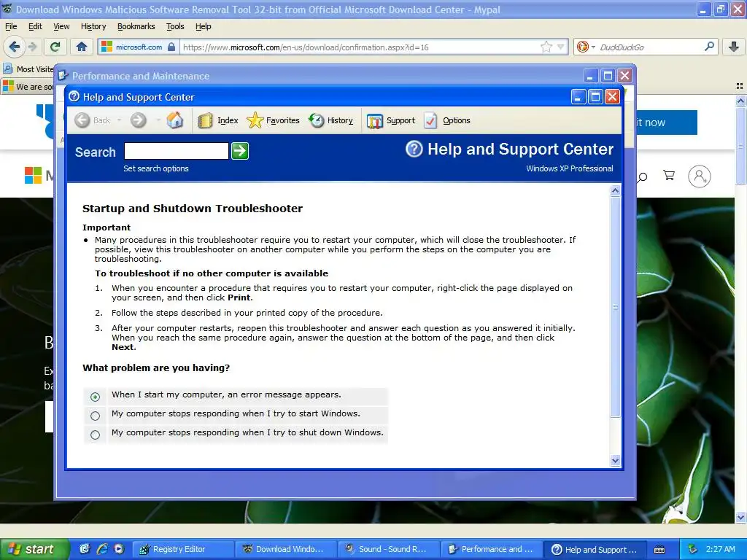Viewport: 747px width, 560px height.
Task: Open URL bar history dropdown
Action: [561, 47]
